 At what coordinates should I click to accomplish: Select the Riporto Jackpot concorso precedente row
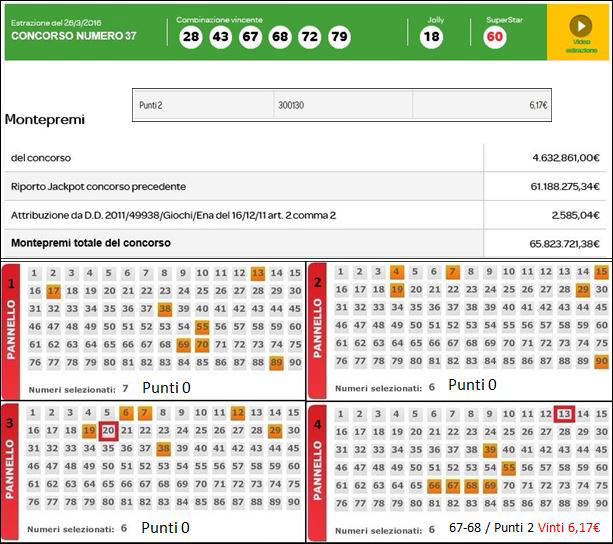pos(306,186)
